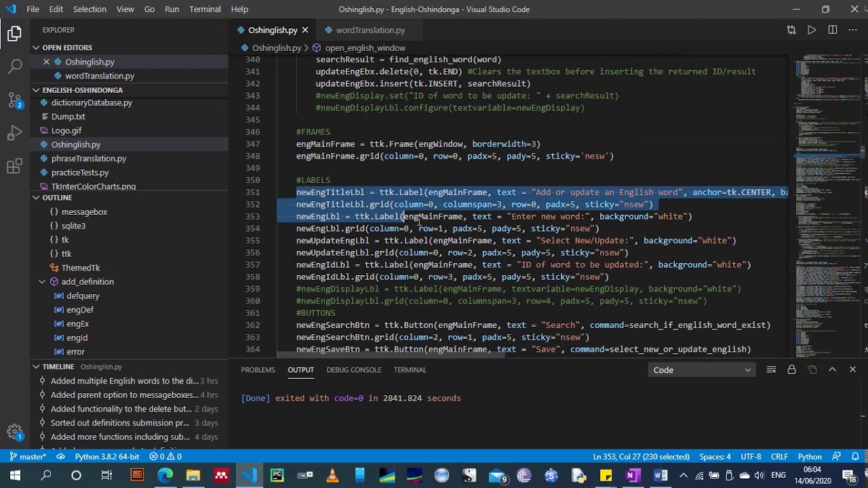Open the Explorer view in activity bar
The height and width of the screenshot is (488, 868).
(x=15, y=33)
